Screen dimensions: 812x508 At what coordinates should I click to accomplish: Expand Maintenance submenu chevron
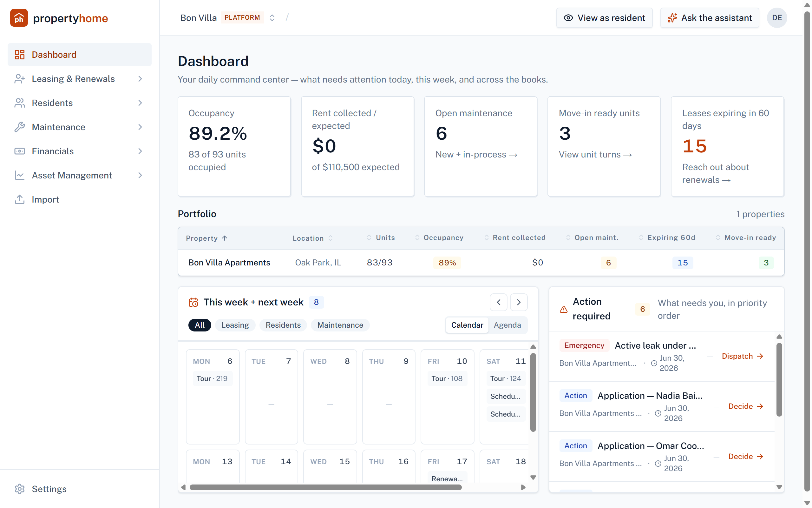tap(140, 127)
